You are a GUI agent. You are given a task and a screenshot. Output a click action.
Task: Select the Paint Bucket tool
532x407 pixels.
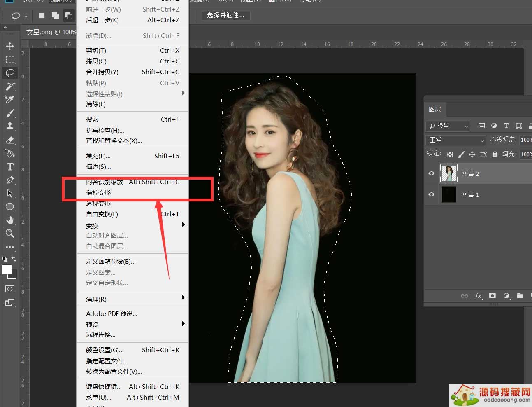pyautogui.click(x=10, y=153)
